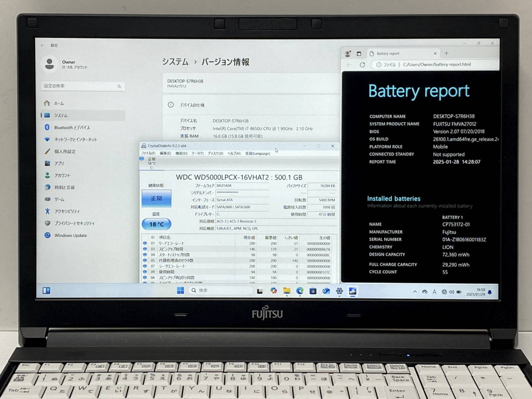This screenshot has width=532, height=399.
Task: Toggle the IME input mode A indicator
Action: (x=435, y=292)
